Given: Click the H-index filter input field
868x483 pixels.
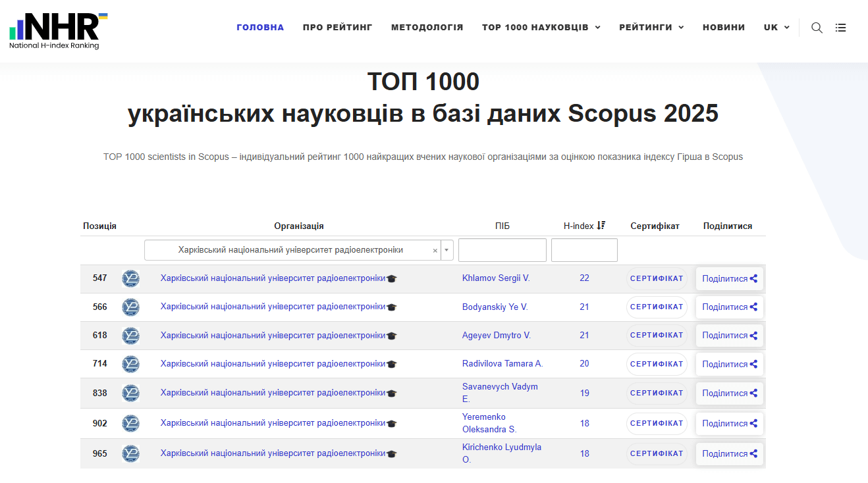Looking at the screenshot, I should [583, 250].
